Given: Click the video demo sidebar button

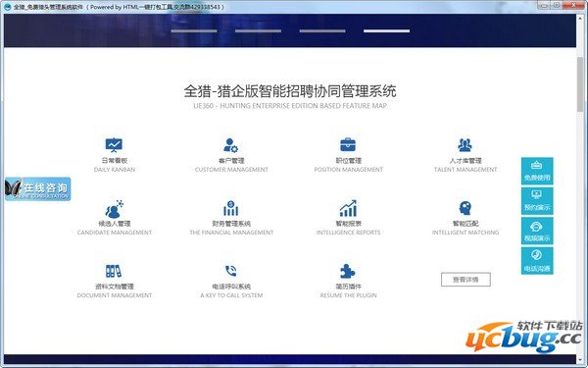Looking at the screenshot, I should 537,232.
